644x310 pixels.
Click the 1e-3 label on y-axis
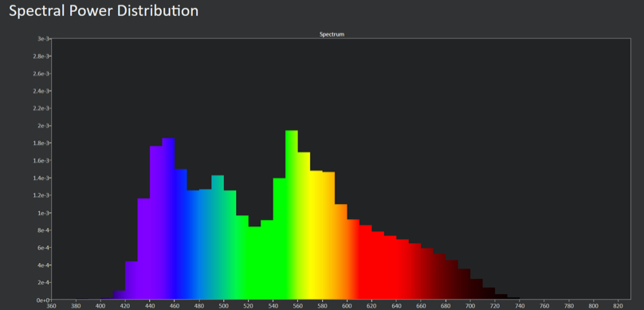[43, 213]
